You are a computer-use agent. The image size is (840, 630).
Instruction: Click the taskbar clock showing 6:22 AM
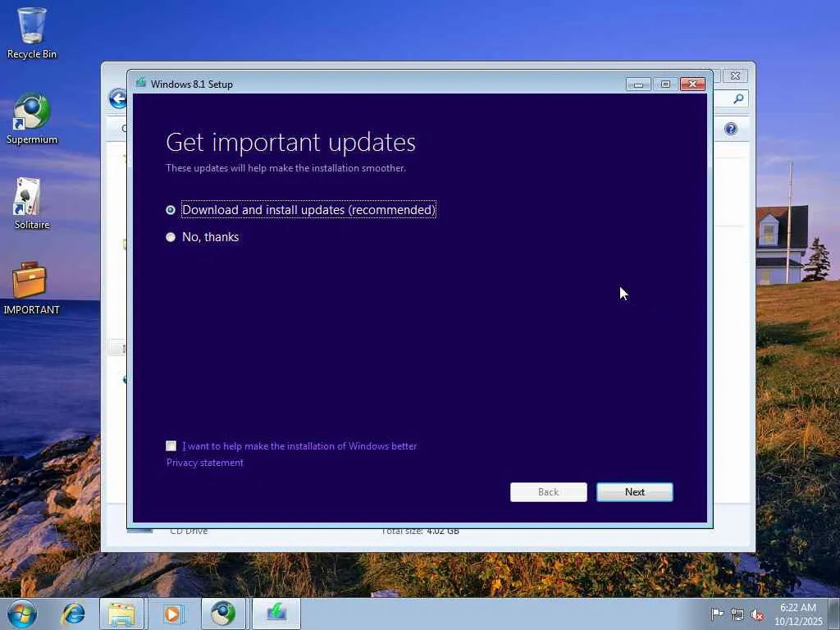tap(798, 614)
